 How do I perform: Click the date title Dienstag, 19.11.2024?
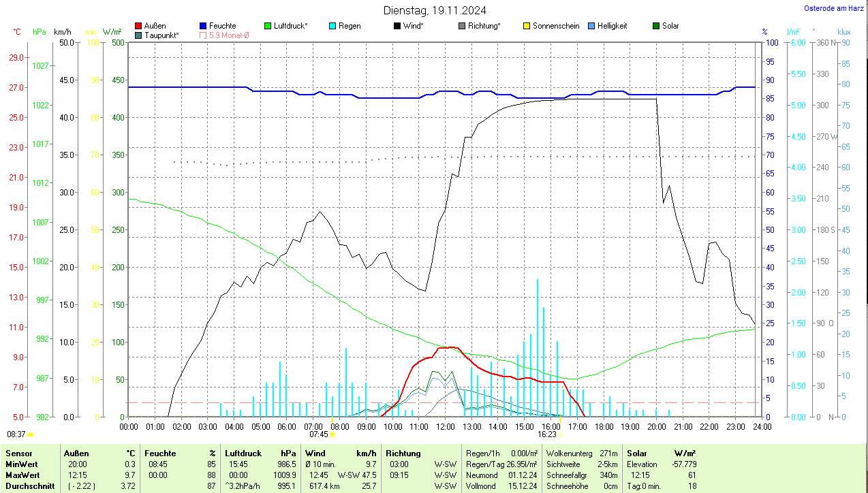coord(435,10)
